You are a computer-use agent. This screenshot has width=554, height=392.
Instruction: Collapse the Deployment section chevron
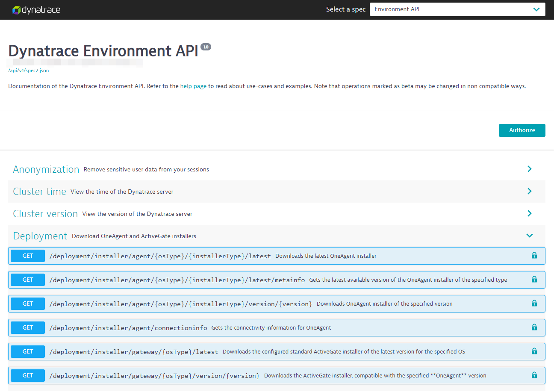tap(530, 236)
